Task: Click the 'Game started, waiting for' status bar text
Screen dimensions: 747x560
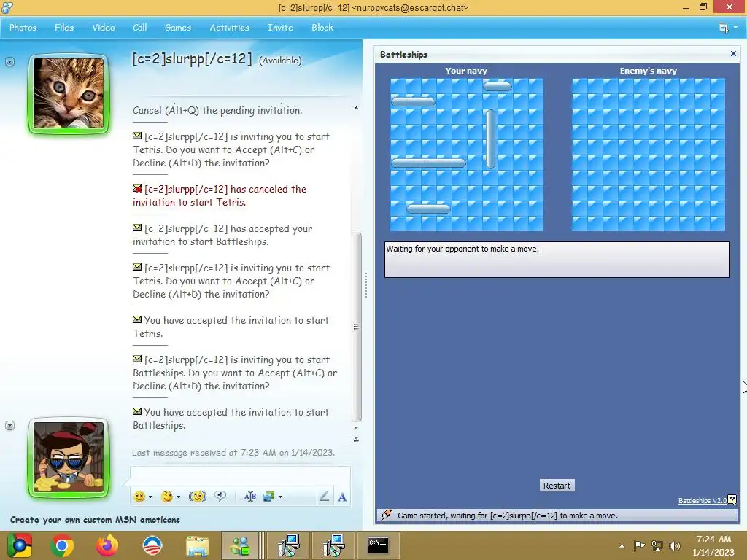Action: (508, 516)
